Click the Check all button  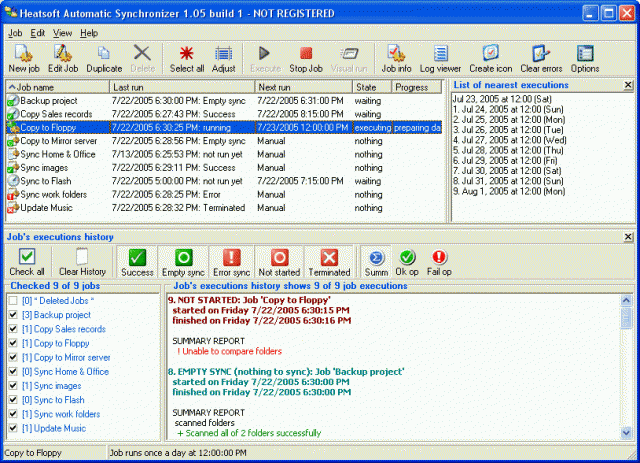coord(27,262)
